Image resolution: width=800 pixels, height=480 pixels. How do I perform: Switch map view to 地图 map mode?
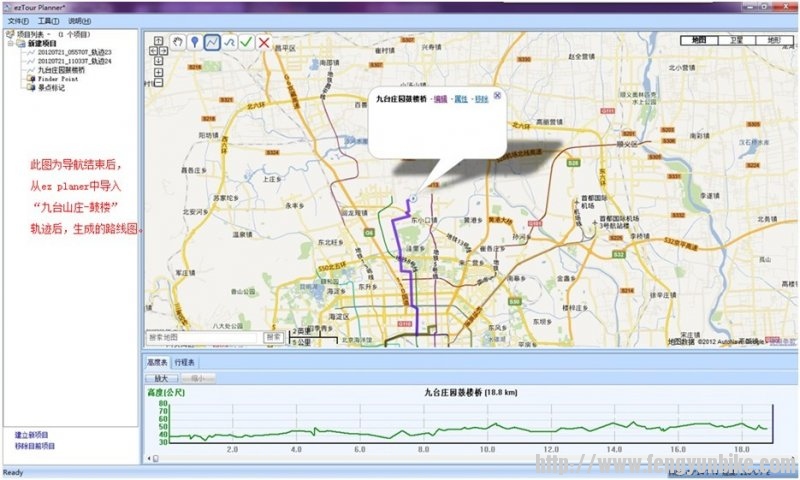coord(700,40)
